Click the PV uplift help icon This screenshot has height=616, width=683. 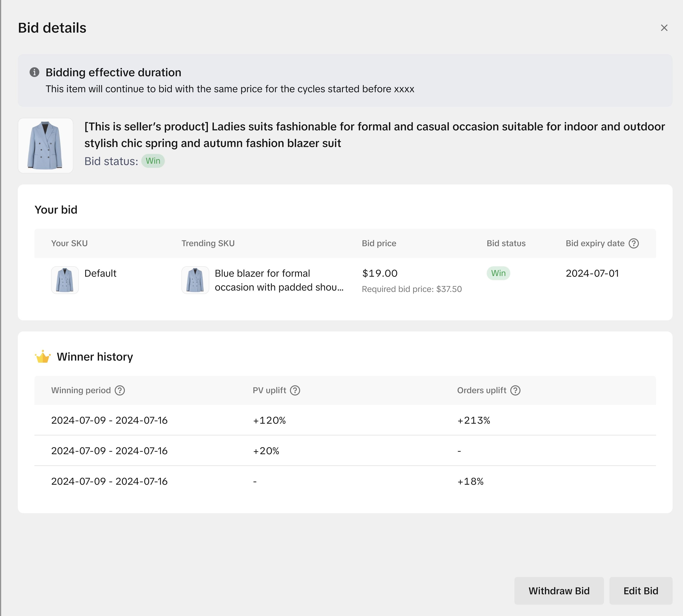(x=295, y=390)
